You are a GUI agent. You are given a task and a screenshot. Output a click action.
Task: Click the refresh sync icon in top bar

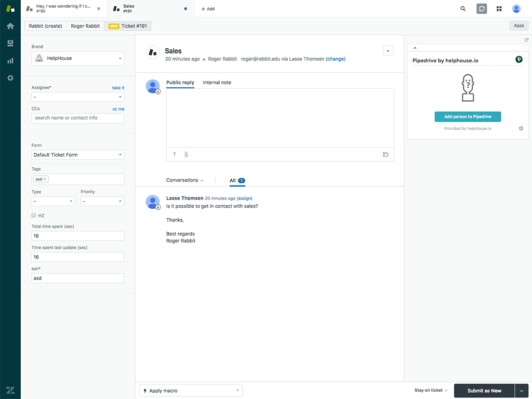point(482,9)
